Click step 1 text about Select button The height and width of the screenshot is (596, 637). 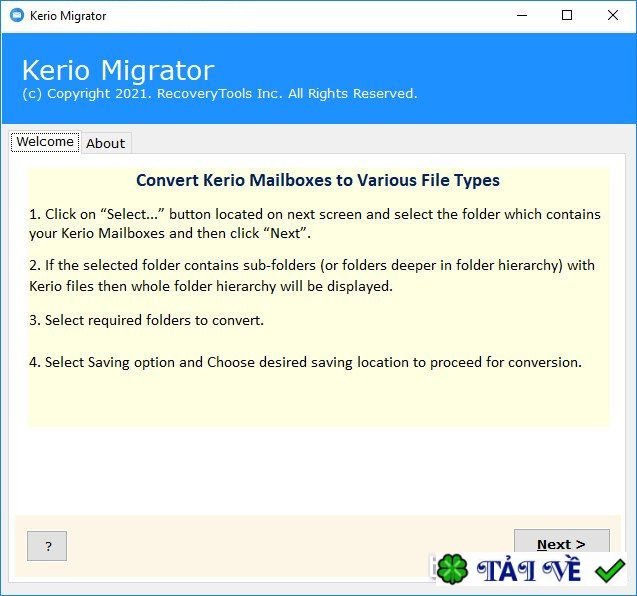(x=314, y=223)
